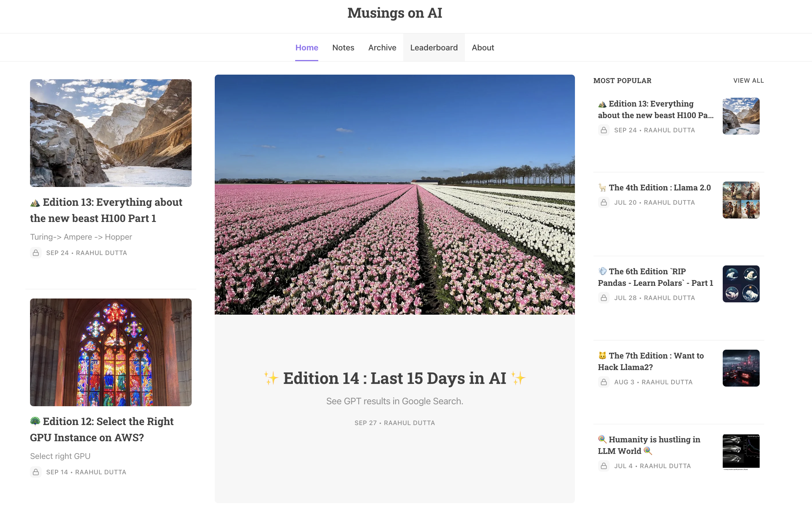
Task: Click the tulip field featured image
Action: [394, 195]
